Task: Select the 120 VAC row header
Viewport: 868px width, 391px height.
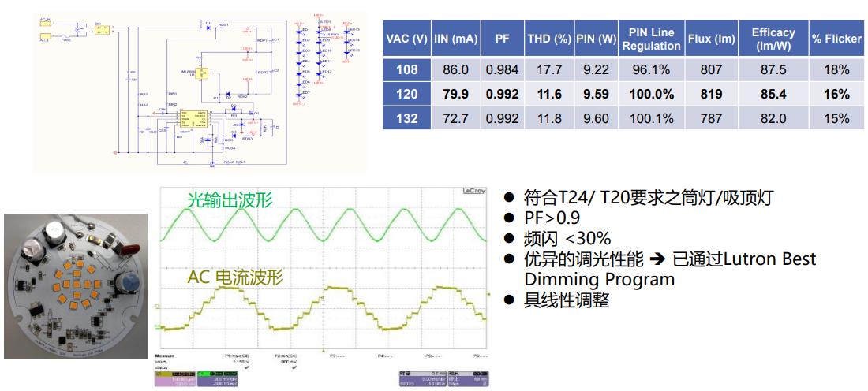Action: (406, 94)
